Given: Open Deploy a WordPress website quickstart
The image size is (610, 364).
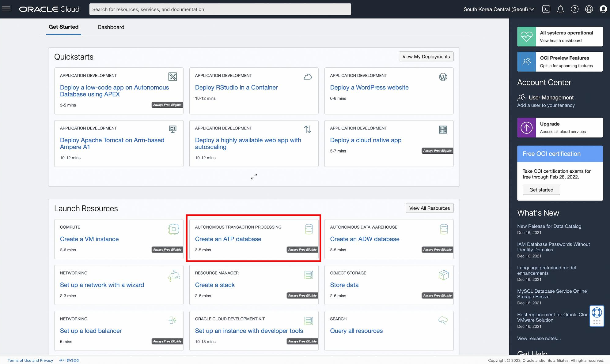Looking at the screenshot, I should [x=369, y=88].
